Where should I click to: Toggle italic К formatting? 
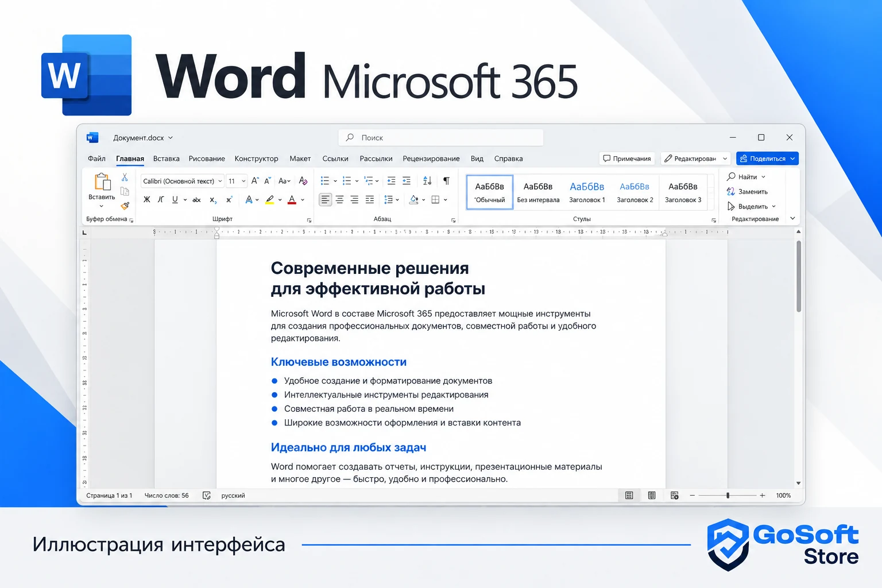[161, 200]
